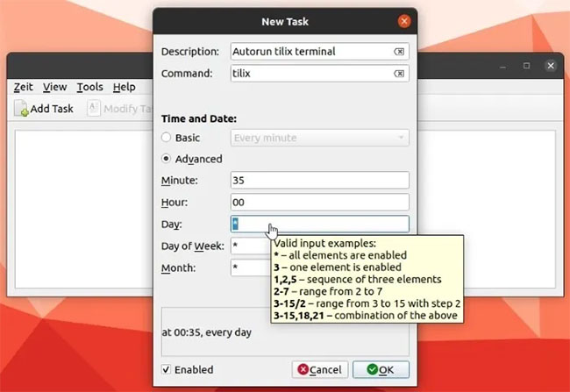Click the Modify Task toolbar icon
Viewport: 570px width, 392px height.
[94, 108]
